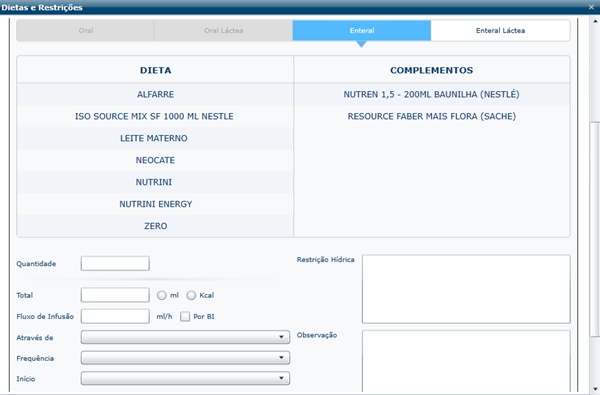Focus the Total input field
This screenshot has width=600, height=395.
(115, 295)
